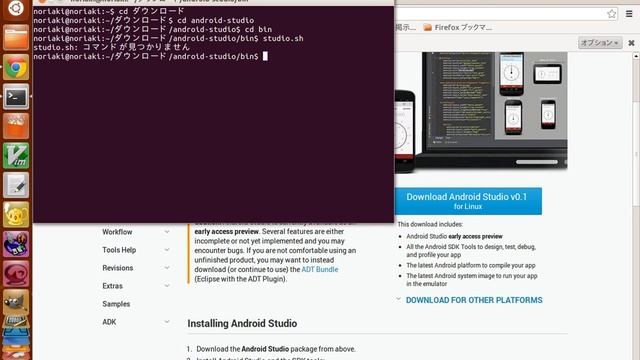Open purple round application launcher icon

point(16,244)
